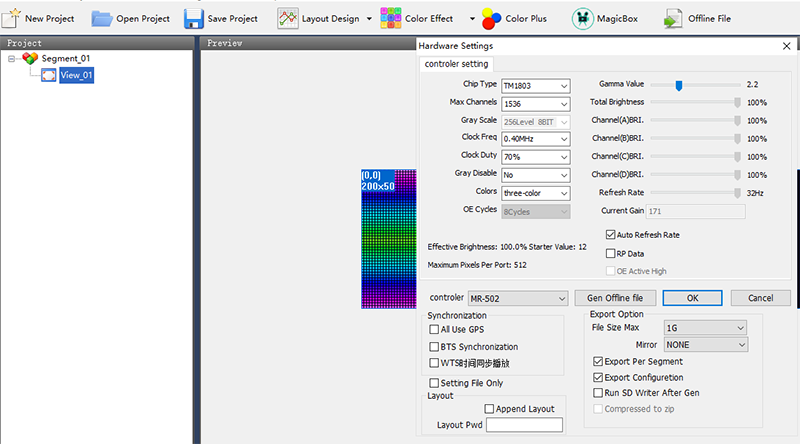Select the Segment_01 tree item
Screen dimensions: 800x444
point(65,59)
